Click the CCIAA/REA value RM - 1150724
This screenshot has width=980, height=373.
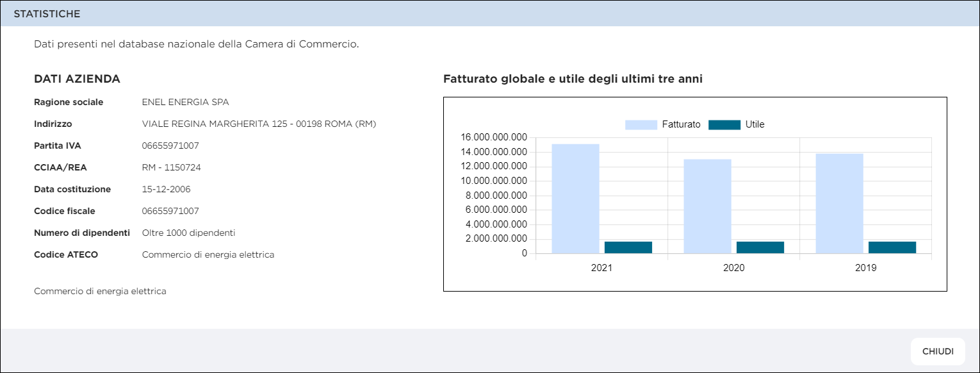pyautogui.click(x=171, y=167)
